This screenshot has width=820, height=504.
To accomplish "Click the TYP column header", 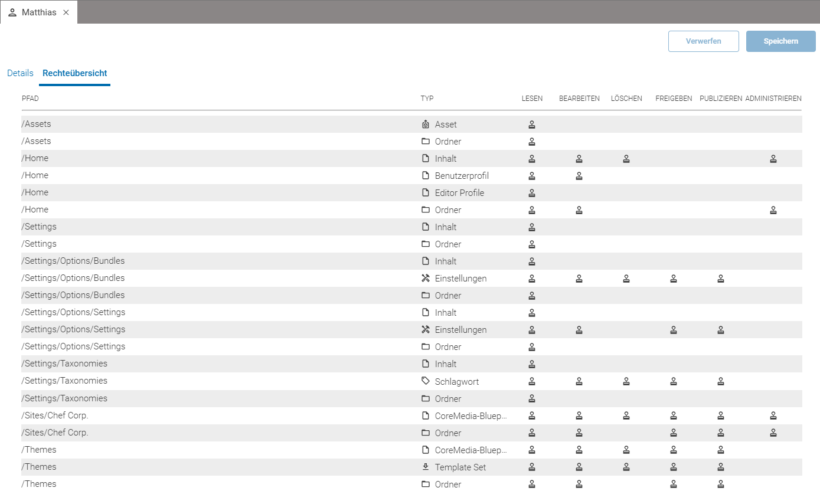I will pyautogui.click(x=427, y=99).
